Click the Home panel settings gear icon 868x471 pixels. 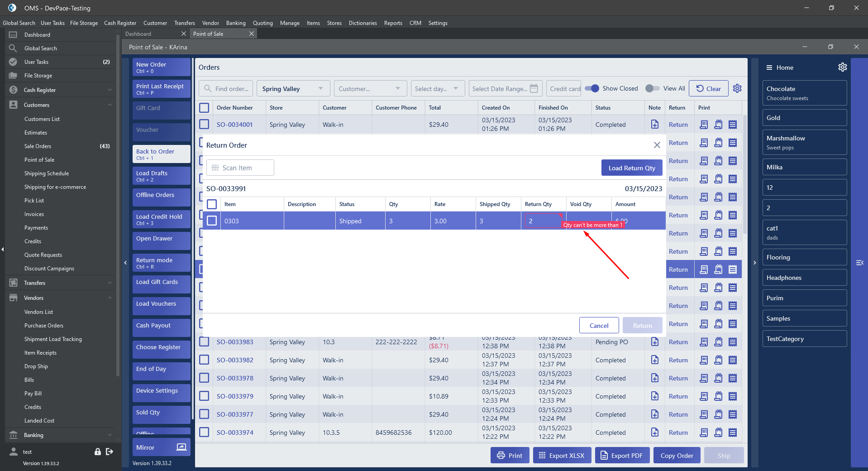click(842, 67)
